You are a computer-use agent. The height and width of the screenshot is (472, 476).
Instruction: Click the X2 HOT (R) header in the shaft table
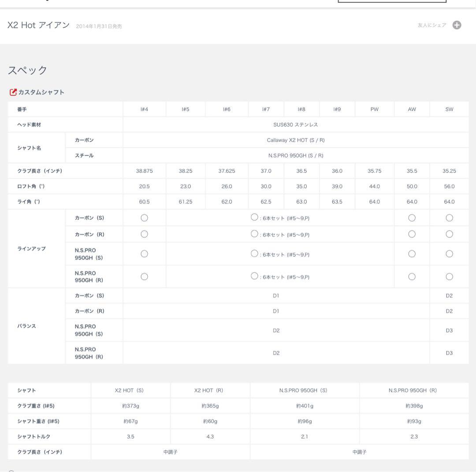[210, 390]
